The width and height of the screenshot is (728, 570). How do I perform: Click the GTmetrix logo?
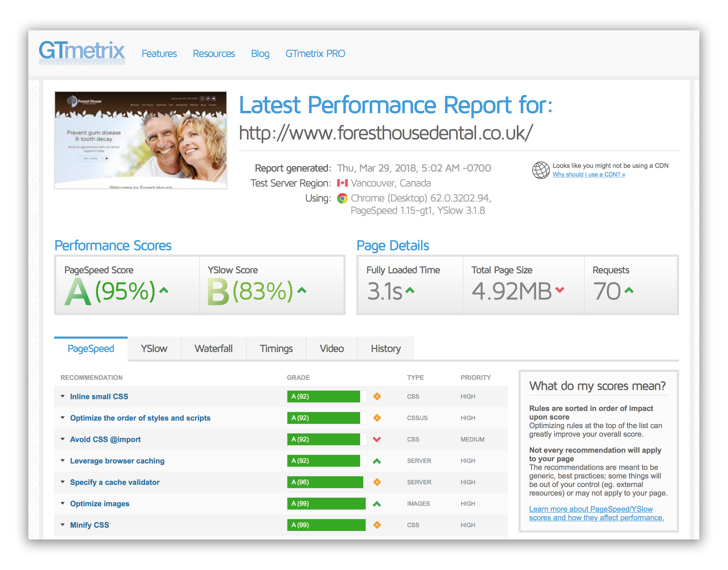coord(82,53)
